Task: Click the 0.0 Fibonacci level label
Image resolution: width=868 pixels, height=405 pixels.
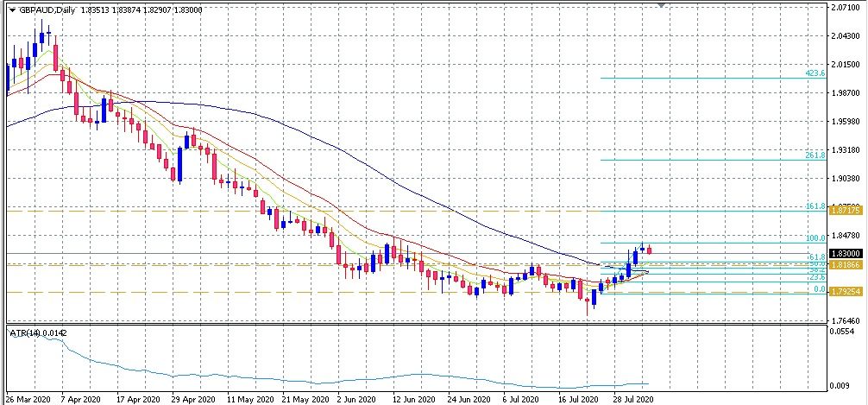Action: [x=820, y=289]
